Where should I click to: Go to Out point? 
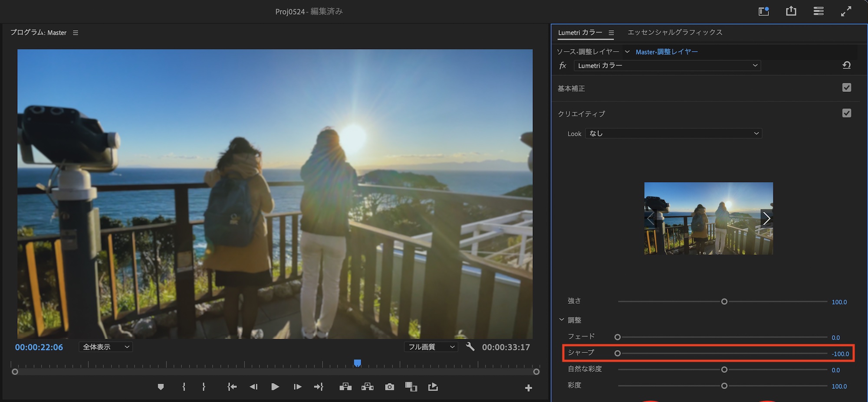click(x=319, y=387)
